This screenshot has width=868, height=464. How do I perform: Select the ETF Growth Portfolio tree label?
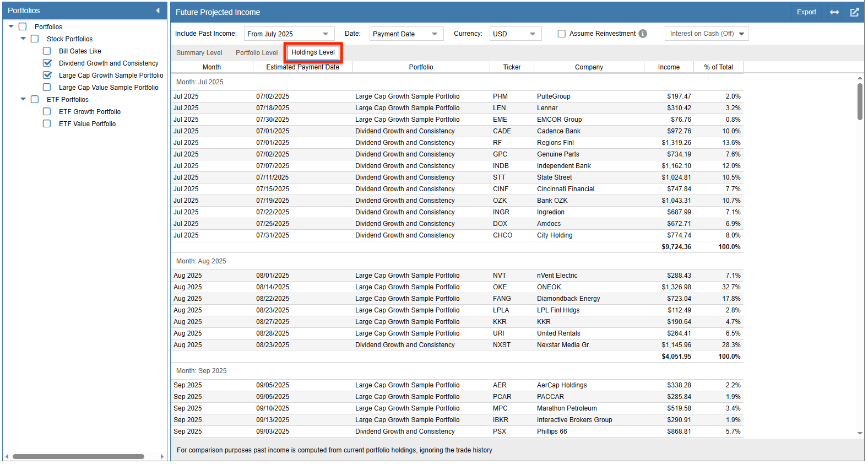coord(90,112)
